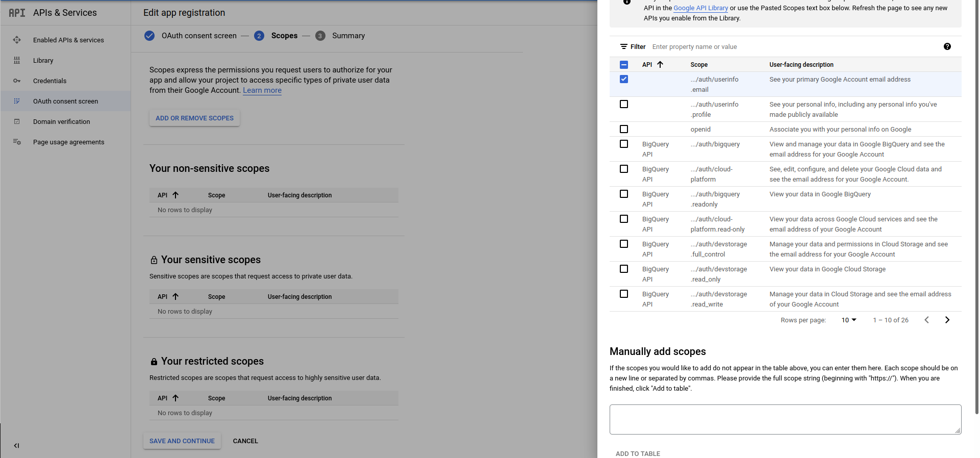980x458 pixels.
Task: Check the devstorage.read_write scope checkbox
Action: [623, 294]
